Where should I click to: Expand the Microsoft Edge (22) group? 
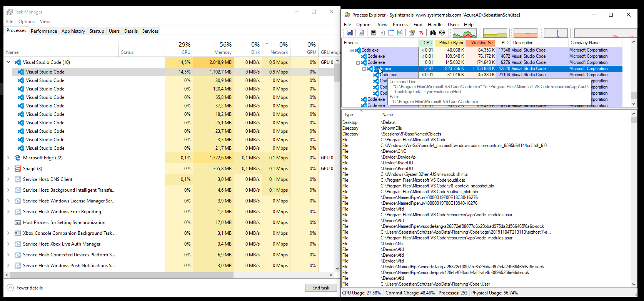click(8, 158)
